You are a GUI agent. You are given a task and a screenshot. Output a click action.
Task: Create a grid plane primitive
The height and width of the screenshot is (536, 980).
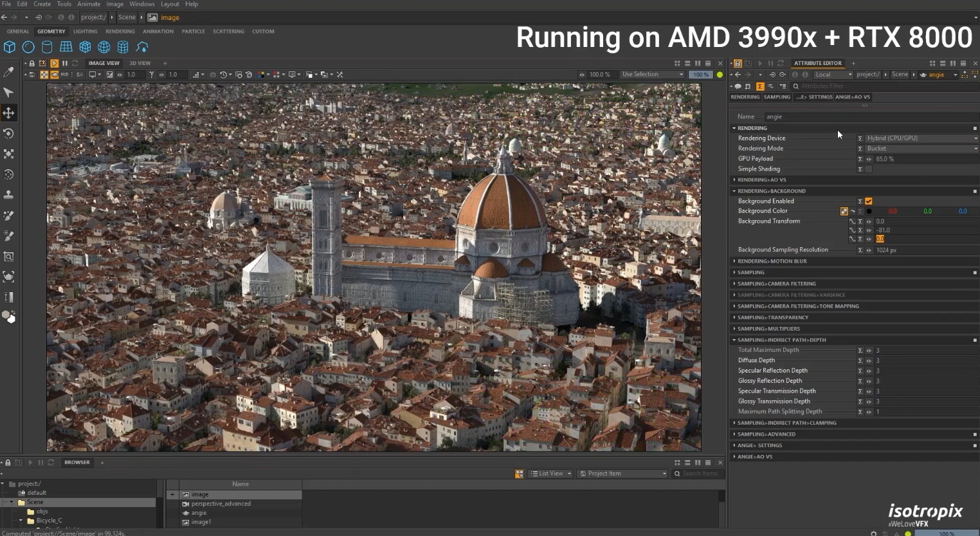point(66,47)
